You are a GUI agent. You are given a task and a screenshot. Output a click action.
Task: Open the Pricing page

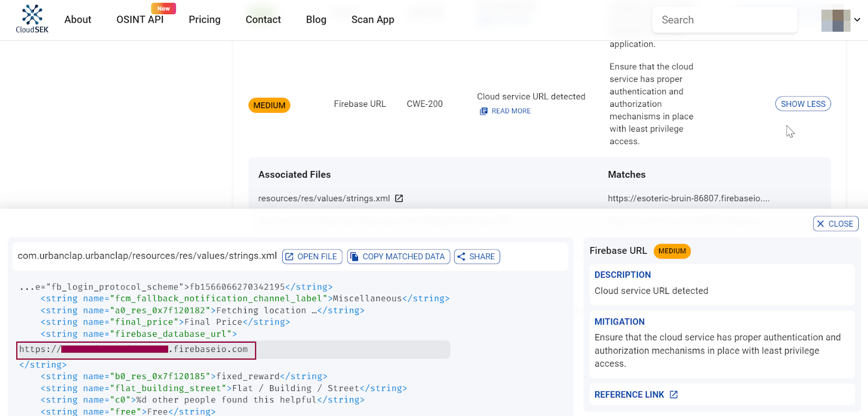coord(205,20)
